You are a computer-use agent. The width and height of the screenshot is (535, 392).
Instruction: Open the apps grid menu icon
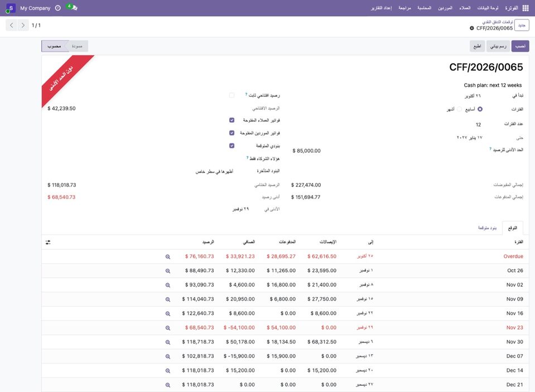pos(526,8)
